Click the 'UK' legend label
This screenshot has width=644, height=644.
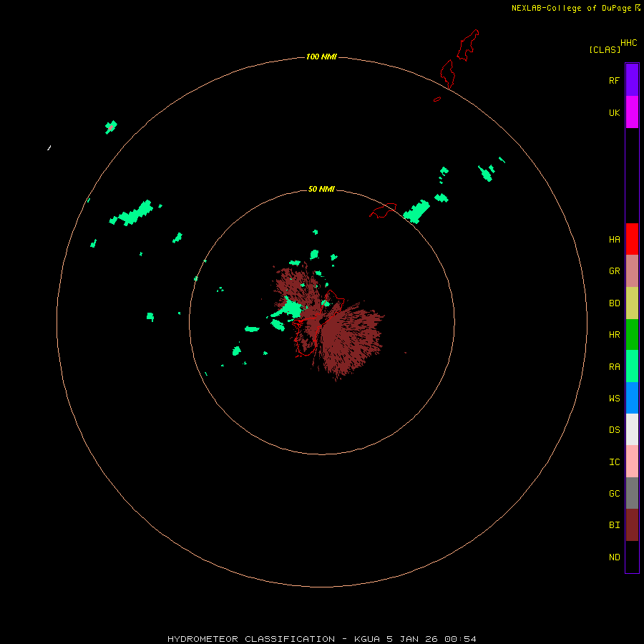coord(615,113)
